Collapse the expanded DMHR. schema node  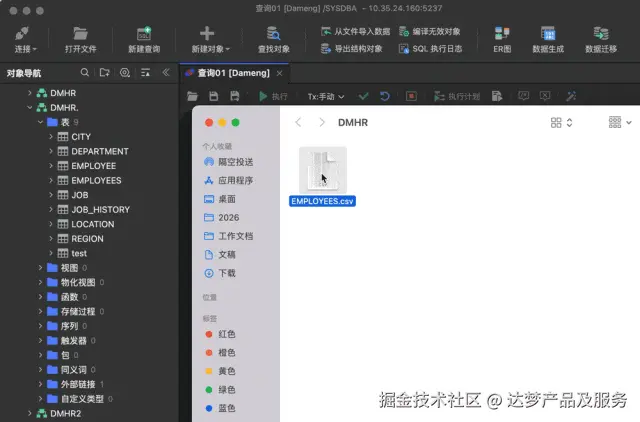click(x=29, y=108)
